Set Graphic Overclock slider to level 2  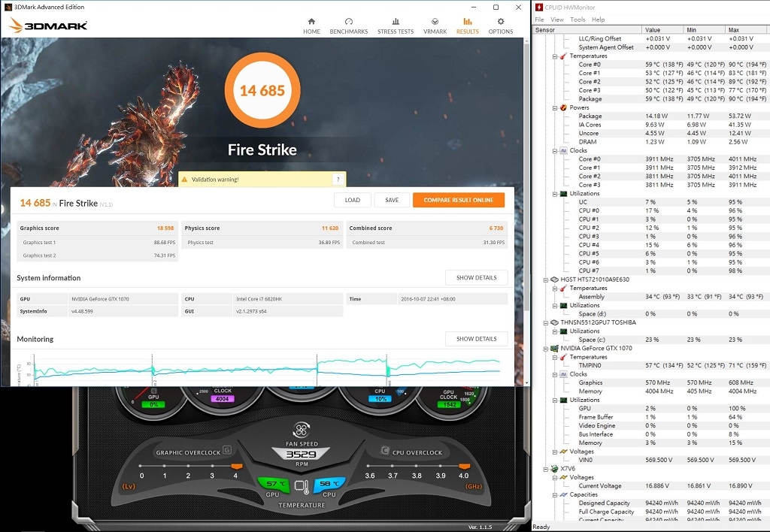pos(188,466)
